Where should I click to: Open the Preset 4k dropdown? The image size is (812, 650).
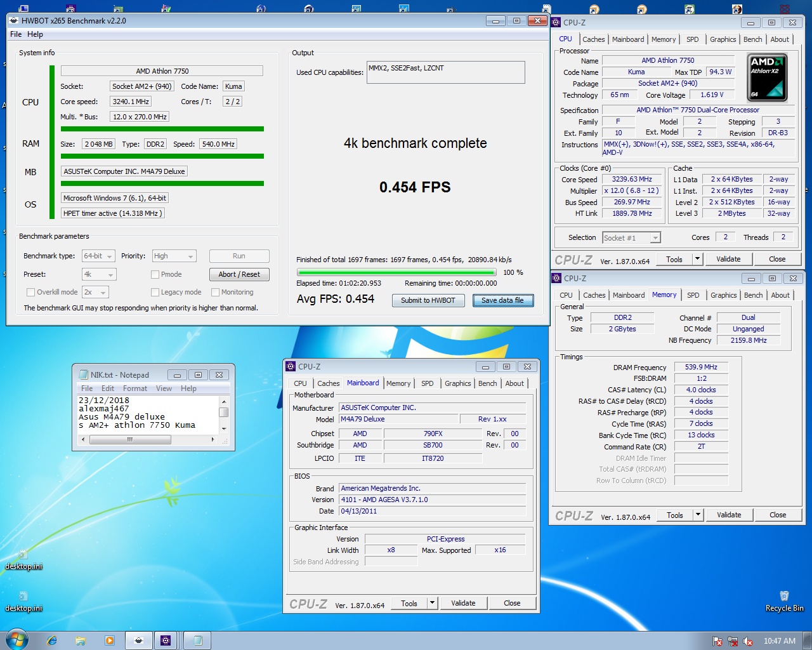coord(99,274)
